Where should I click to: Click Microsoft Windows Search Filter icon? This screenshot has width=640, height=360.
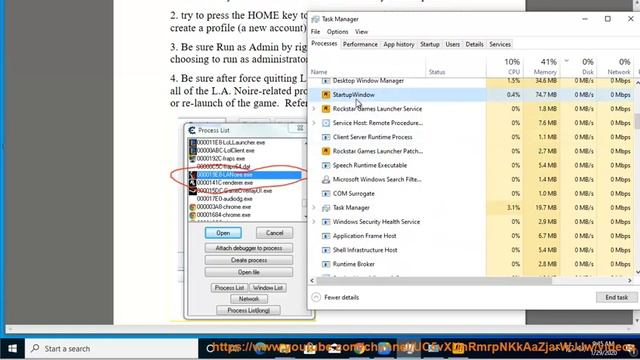point(326,179)
